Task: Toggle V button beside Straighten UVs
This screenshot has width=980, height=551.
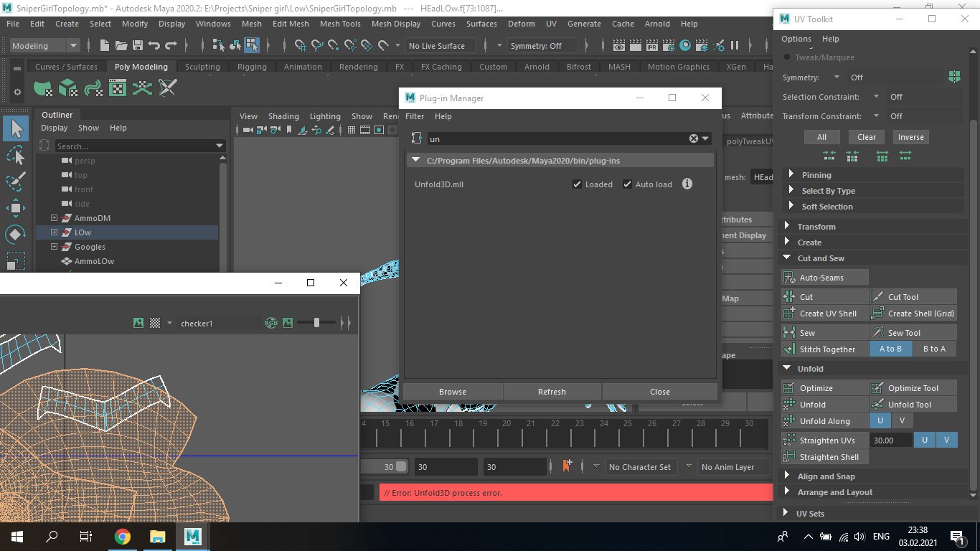Action: point(946,441)
